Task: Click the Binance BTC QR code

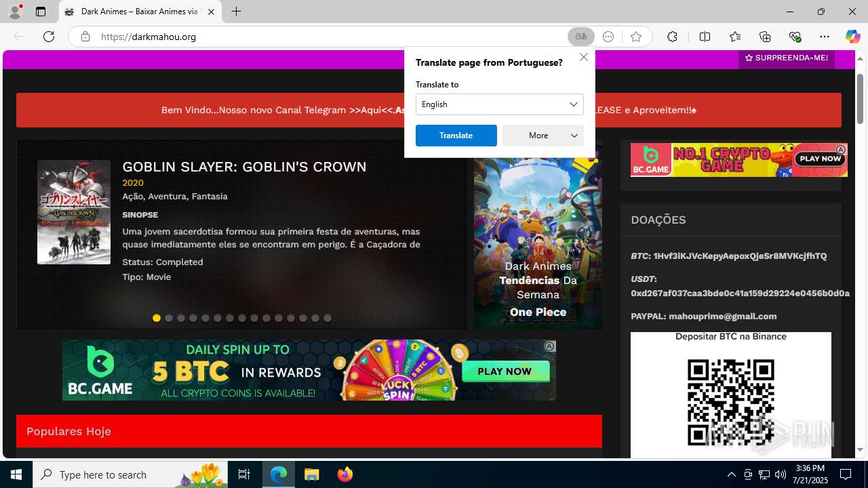Action: [731, 403]
